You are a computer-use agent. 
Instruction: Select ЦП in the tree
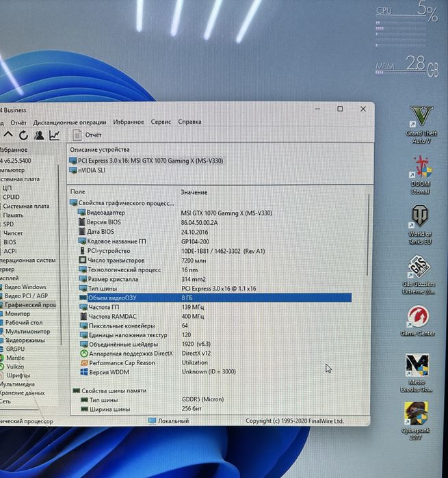7,188
